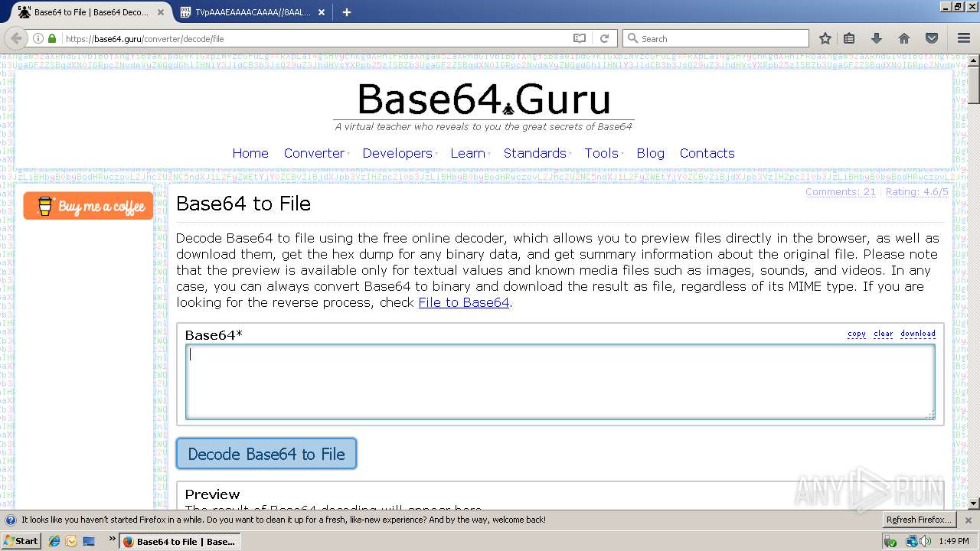Screen dimensions: 980x551
Task: Open the Pocket icon in toolbar
Action: [932, 38]
